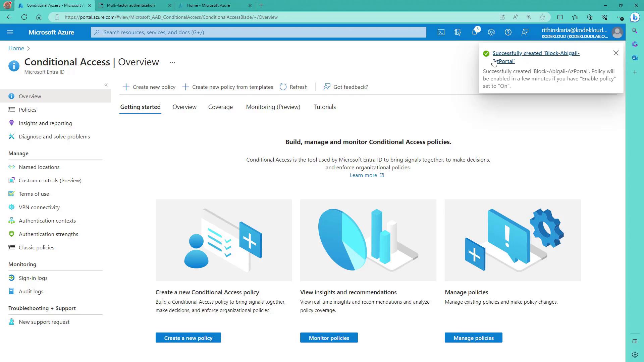Collapse the left navigation pane

coord(106,85)
